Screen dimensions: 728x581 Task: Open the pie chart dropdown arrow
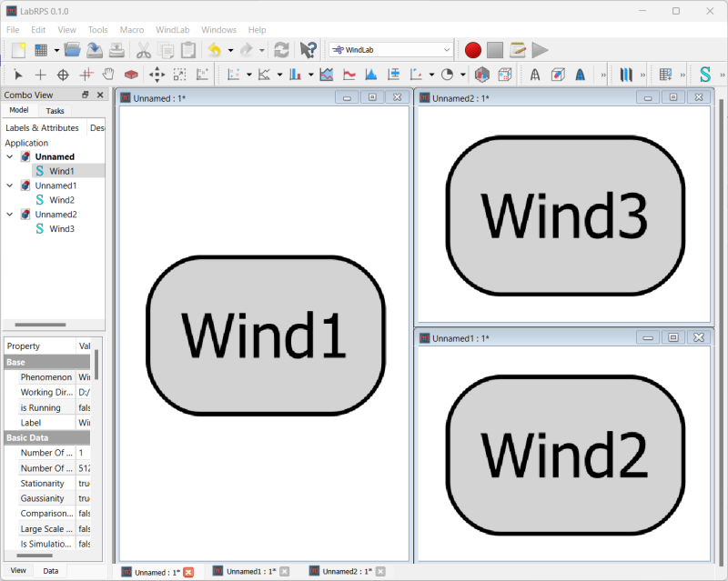[x=462, y=75]
